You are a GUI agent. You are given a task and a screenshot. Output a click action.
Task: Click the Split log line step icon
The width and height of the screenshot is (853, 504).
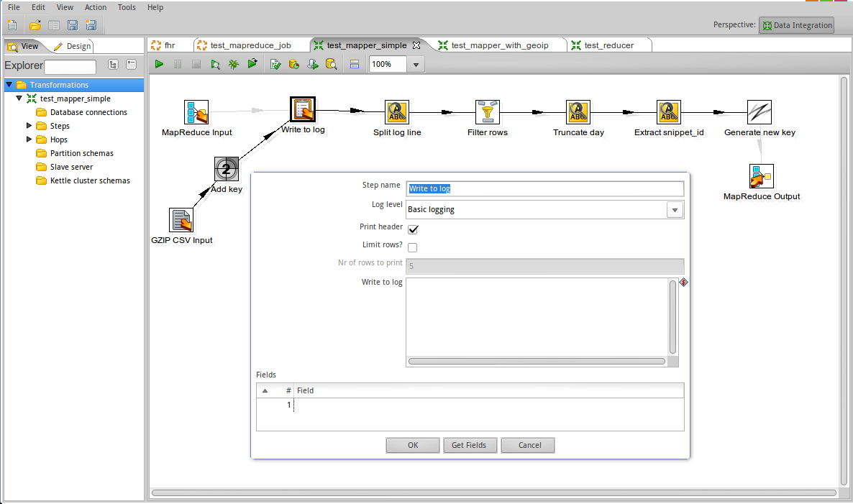[396, 112]
